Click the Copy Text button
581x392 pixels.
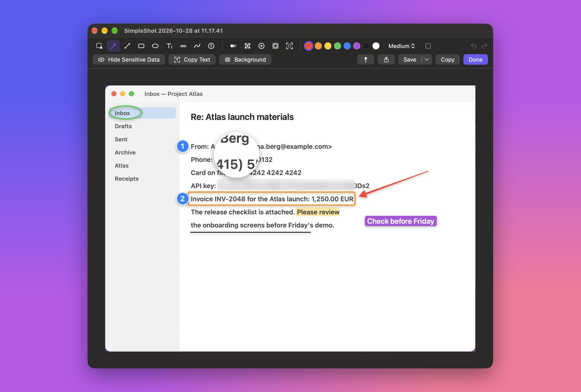[x=192, y=60]
